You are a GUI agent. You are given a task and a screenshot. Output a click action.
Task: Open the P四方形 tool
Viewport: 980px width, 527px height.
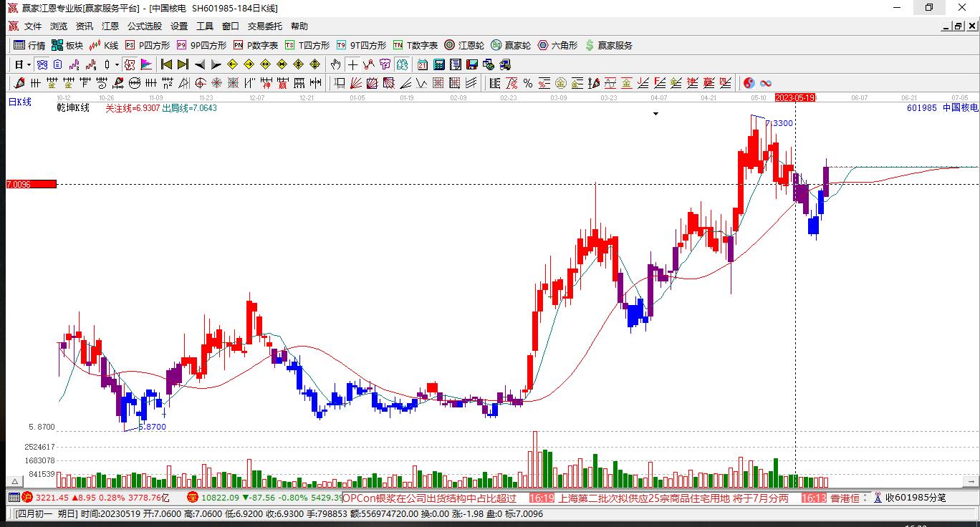[148, 45]
